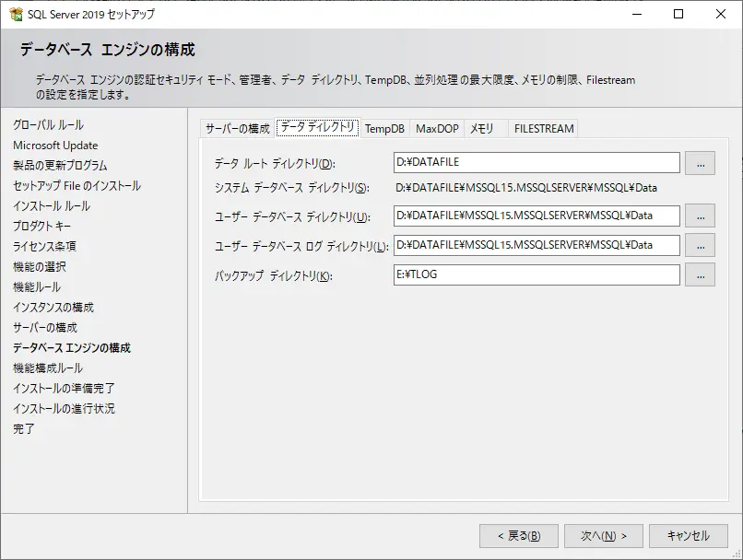The height and width of the screenshot is (560, 743).
Task: Click the データ ルート ディレクトリ input field
Action: [x=537, y=163]
